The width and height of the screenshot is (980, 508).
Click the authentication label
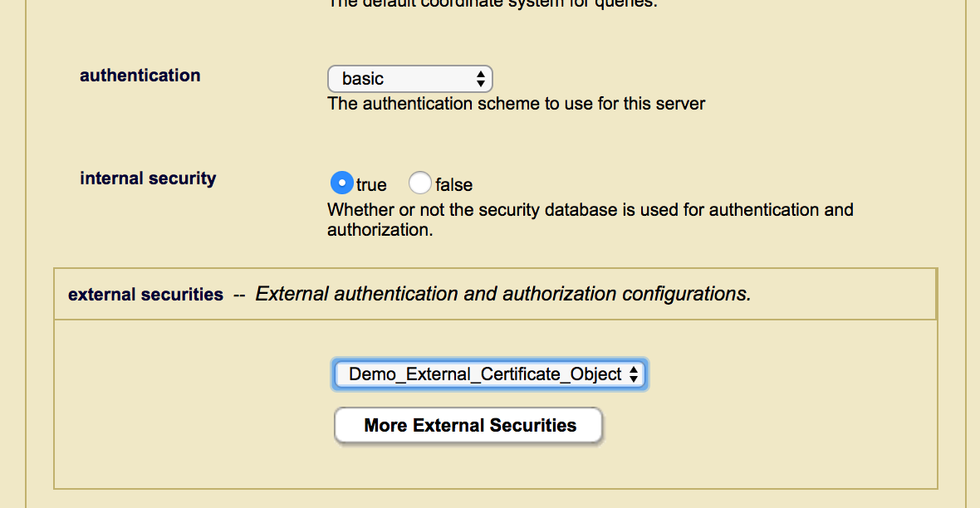140,76
